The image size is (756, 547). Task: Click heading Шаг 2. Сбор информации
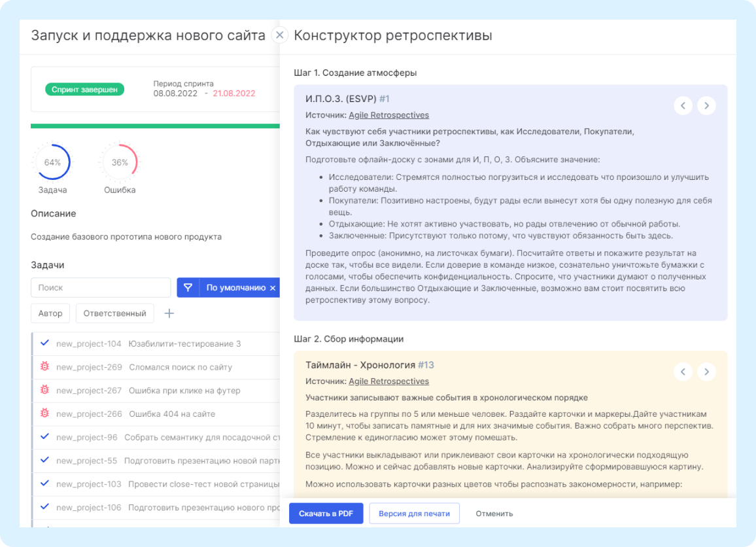click(349, 339)
